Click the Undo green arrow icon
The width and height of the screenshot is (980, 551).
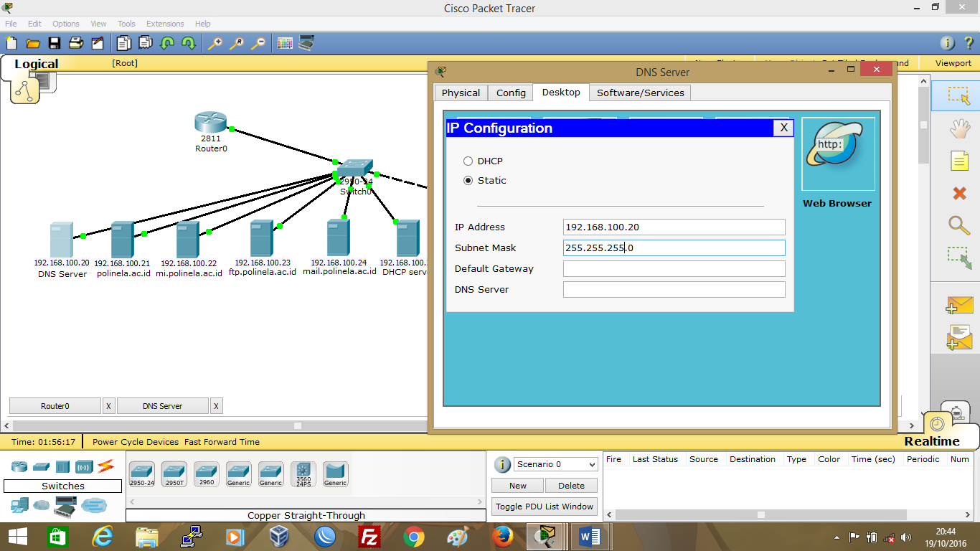pos(167,43)
